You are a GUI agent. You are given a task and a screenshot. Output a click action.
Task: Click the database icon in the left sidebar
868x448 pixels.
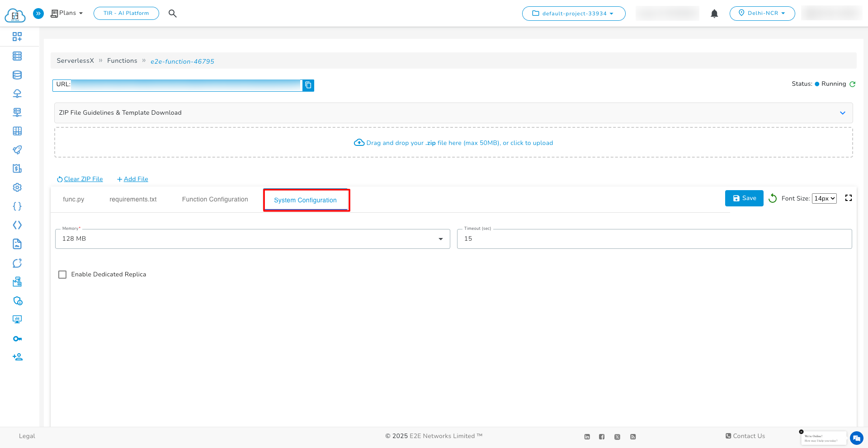[x=17, y=75]
